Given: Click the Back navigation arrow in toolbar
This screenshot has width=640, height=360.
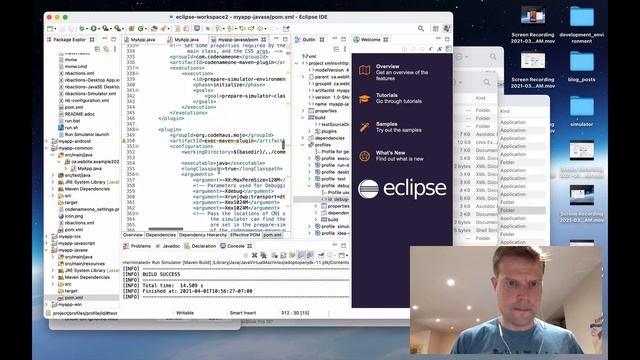Looking at the screenshot, I should (x=260, y=29).
